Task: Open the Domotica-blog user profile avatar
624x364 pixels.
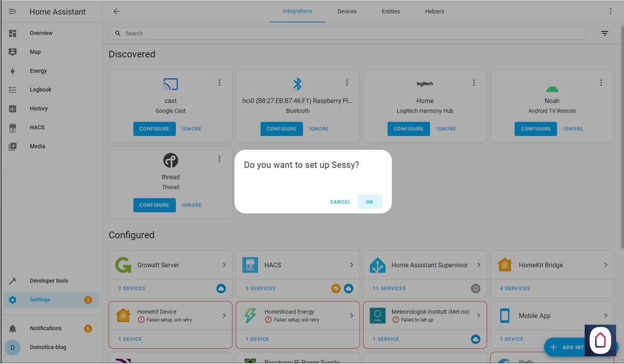Action: (x=12, y=347)
